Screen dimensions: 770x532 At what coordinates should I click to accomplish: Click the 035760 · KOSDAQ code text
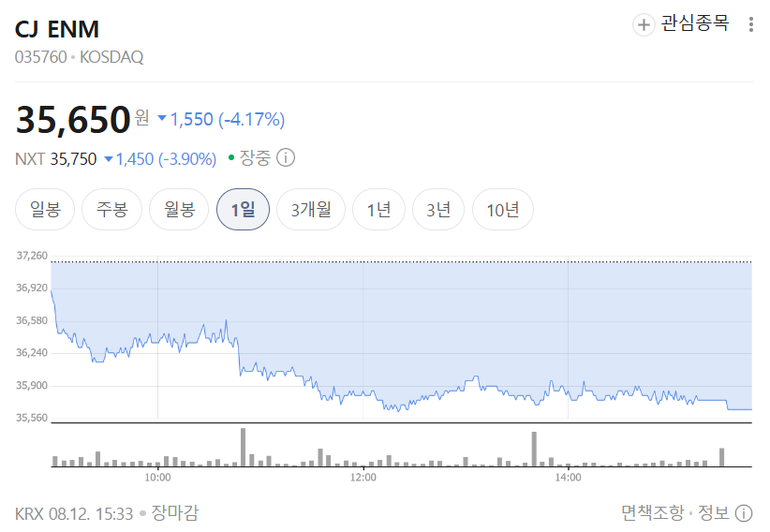point(79,57)
